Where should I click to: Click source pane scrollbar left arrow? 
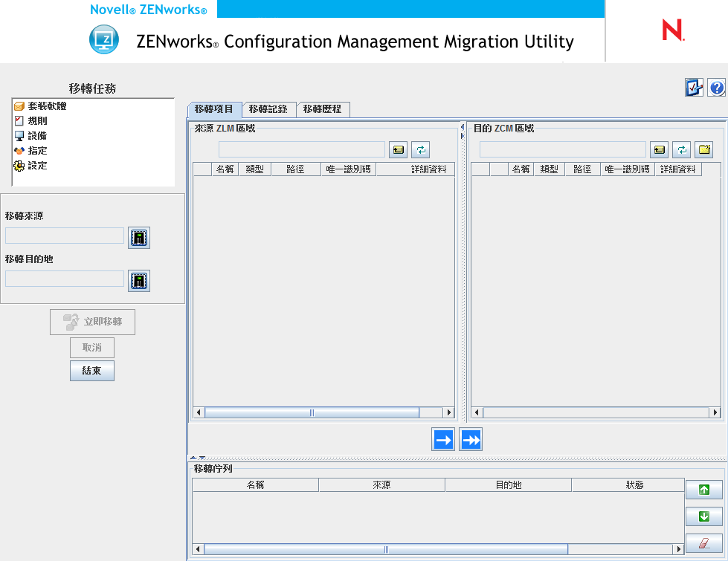[x=199, y=412]
